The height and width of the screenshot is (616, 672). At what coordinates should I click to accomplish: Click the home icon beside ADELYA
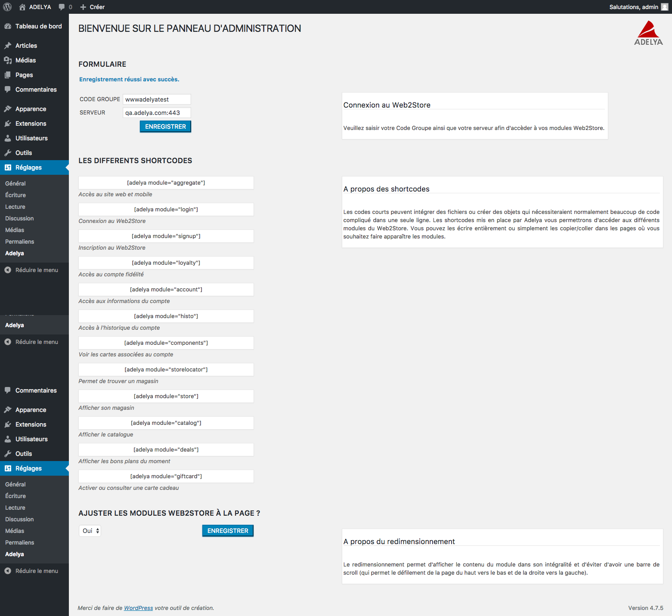(22, 7)
